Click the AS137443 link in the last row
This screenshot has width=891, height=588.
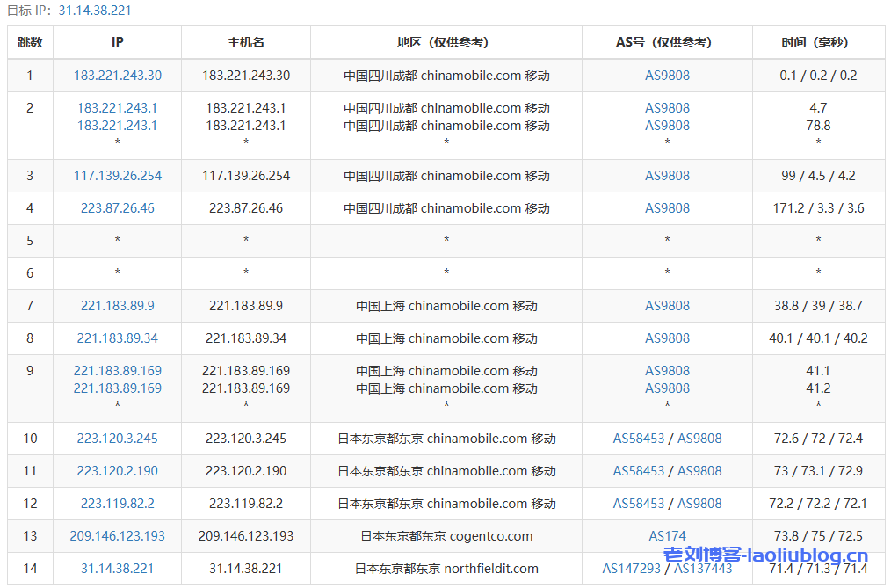[x=703, y=569]
